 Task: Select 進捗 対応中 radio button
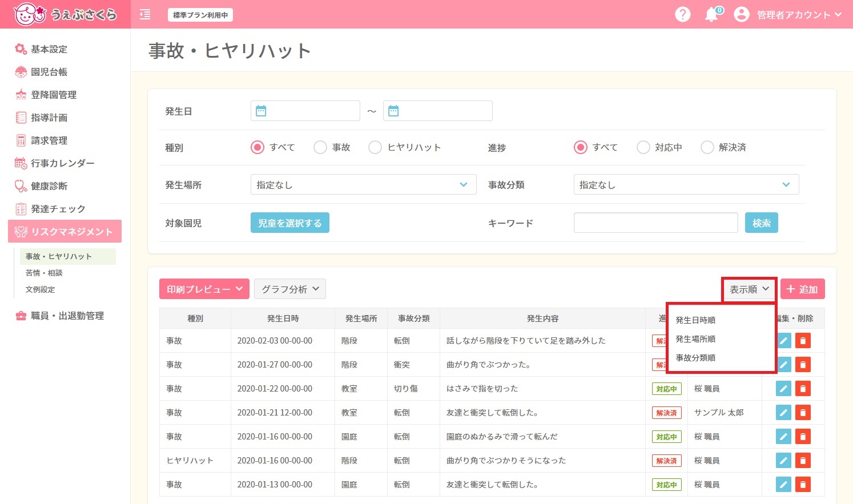(x=643, y=147)
